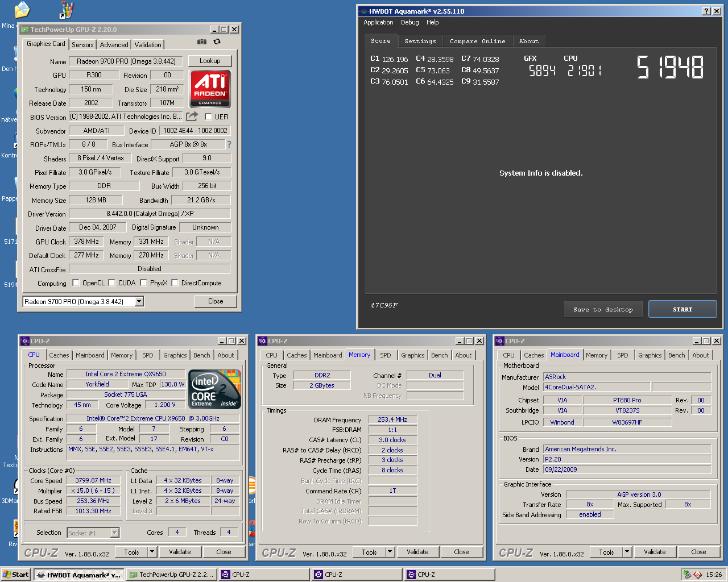Open the Application menu in Aquamark
728x582 pixels.
coord(378,22)
